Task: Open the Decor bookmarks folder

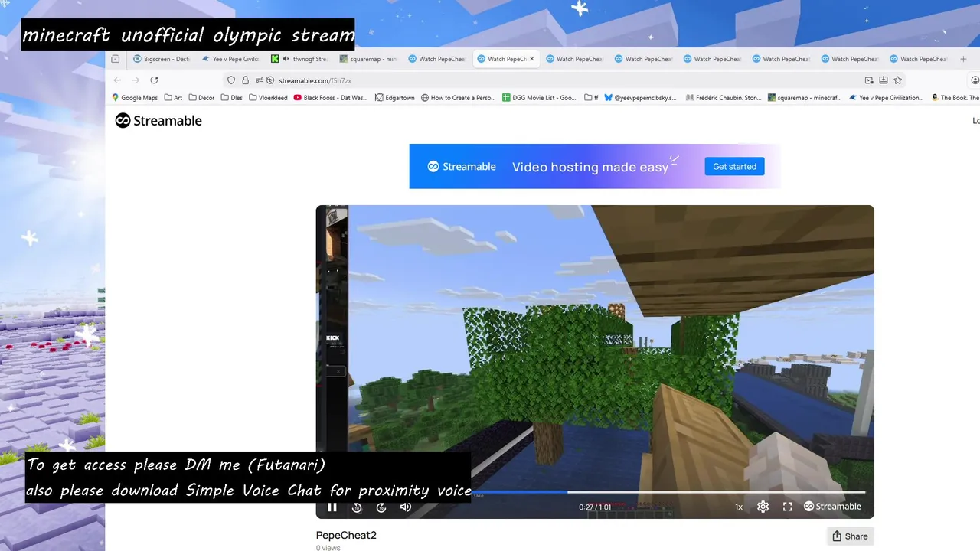Action: pos(201,98)
